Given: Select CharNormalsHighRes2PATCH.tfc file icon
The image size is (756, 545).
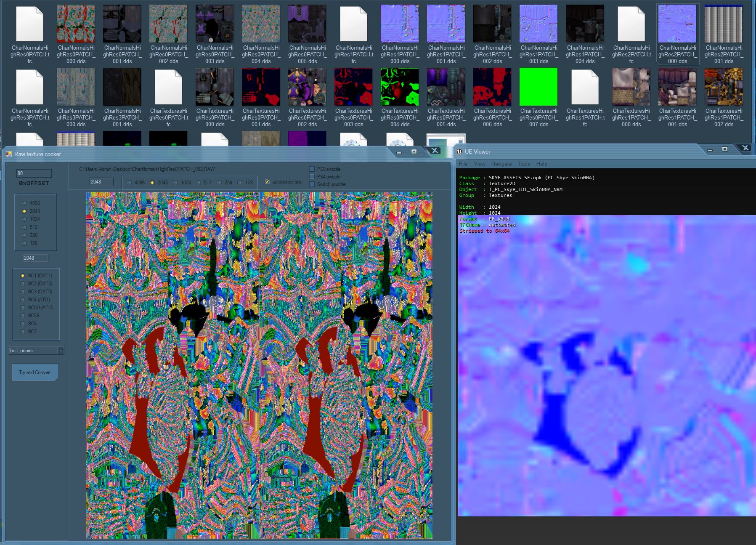Looking at the screenshot, I should (x=631, y=24).
